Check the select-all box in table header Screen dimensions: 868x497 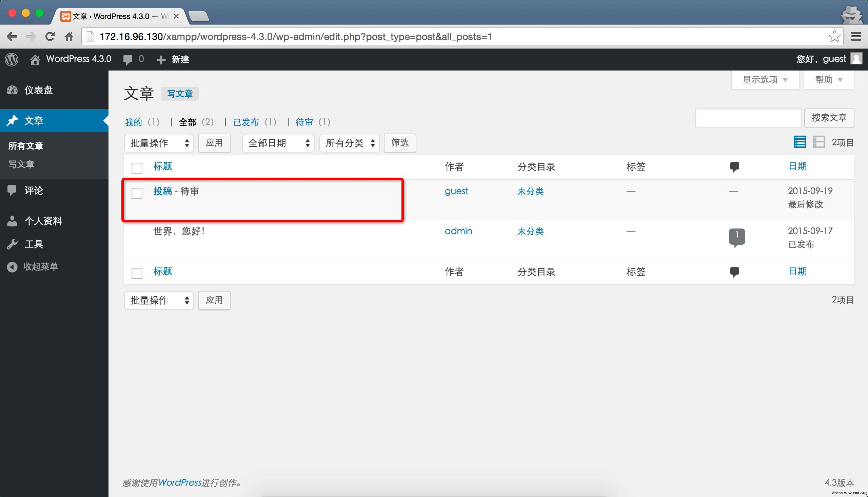137,167
